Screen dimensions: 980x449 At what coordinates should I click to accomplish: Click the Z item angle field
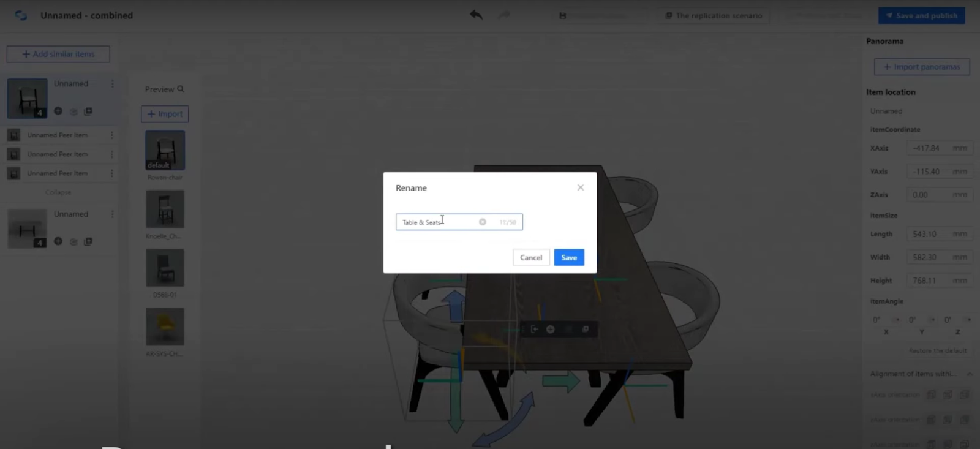click(x=957, y=320)
